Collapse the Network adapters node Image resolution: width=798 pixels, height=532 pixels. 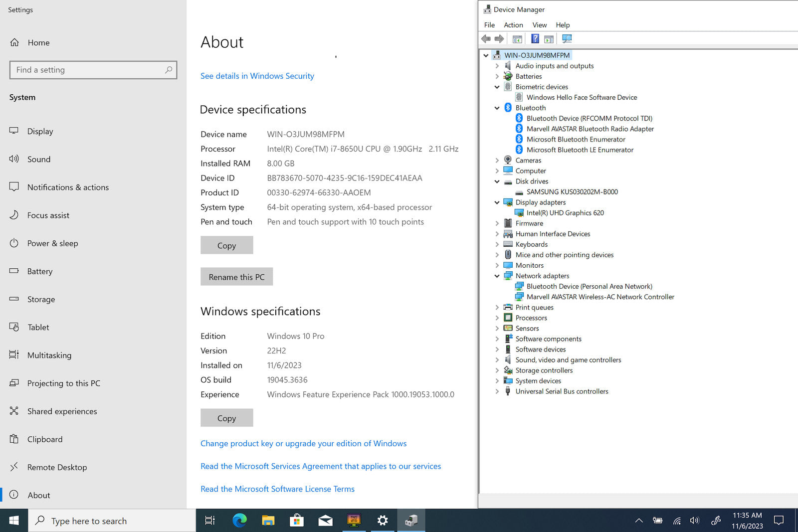(497, 276)
